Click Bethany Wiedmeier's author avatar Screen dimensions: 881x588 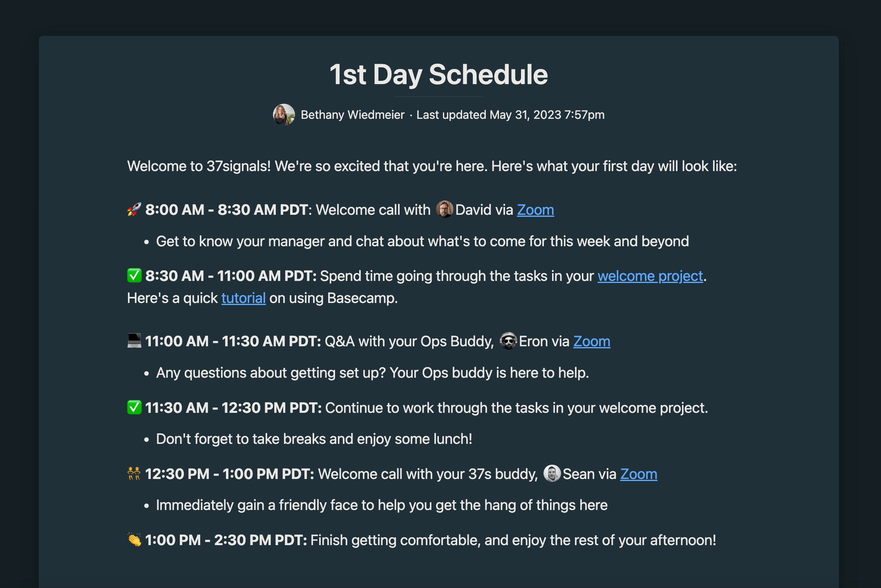coord(284,115)
